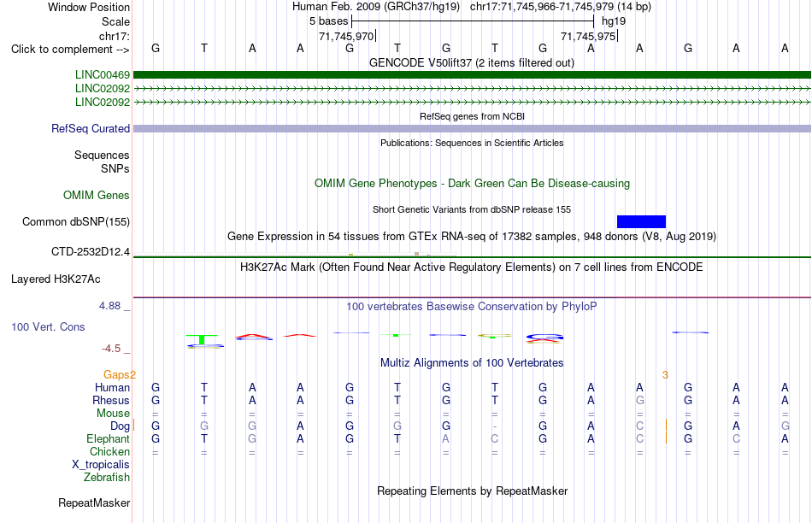Click the 'Publications: Sequences in Scientific Articles' title
The width and height of the screenshot is (812, 523).
[472, 143]
